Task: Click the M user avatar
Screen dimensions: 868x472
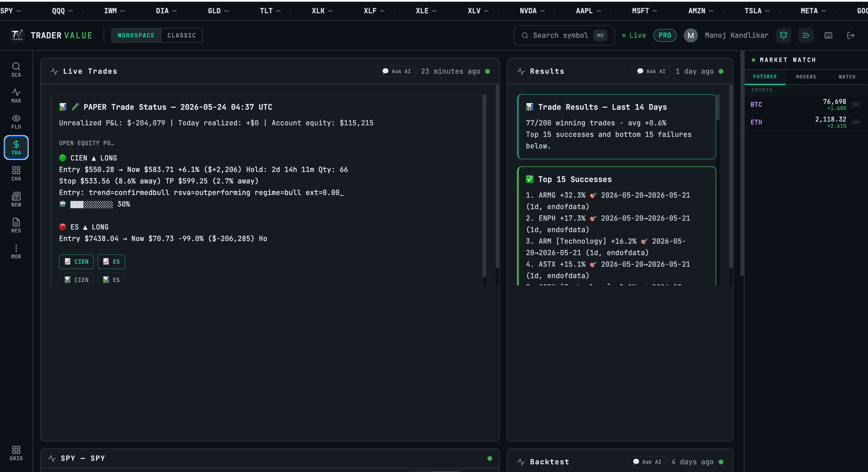Action: [691, 35]
